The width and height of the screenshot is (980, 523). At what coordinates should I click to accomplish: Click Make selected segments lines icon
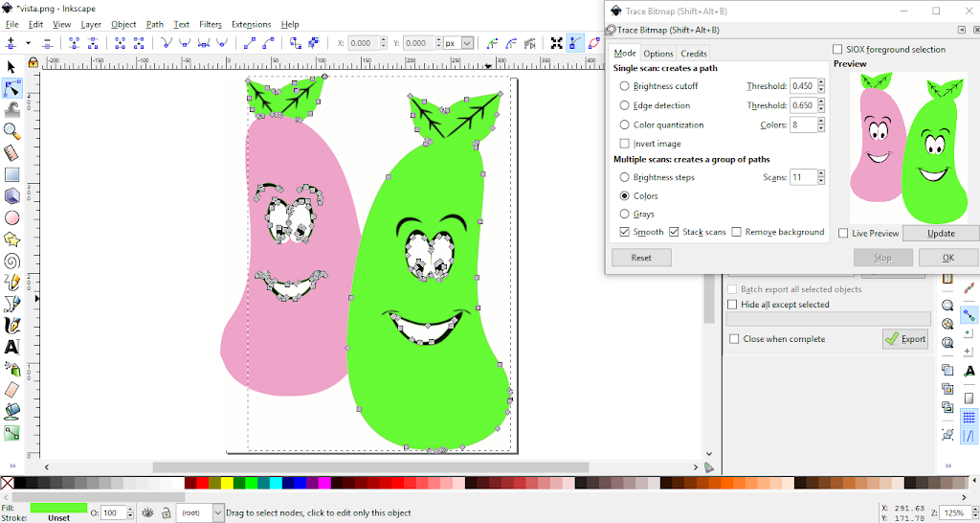pyautogui.click(x=250, y=43)
